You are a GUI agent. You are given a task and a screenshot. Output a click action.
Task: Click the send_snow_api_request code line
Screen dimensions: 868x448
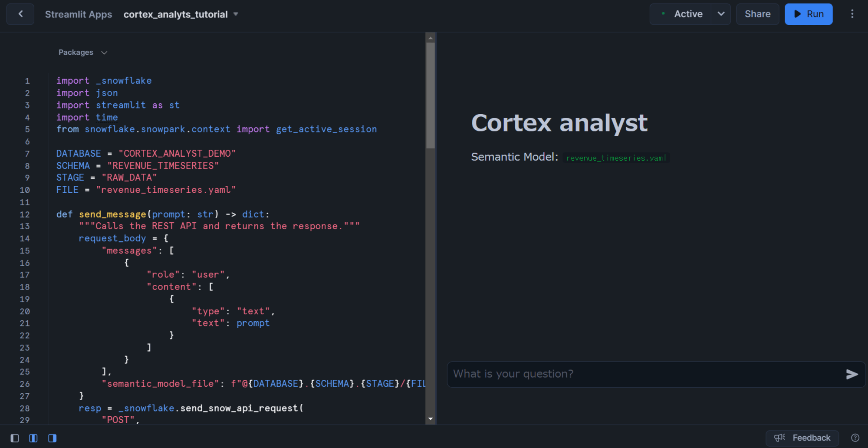pos(191,408)
